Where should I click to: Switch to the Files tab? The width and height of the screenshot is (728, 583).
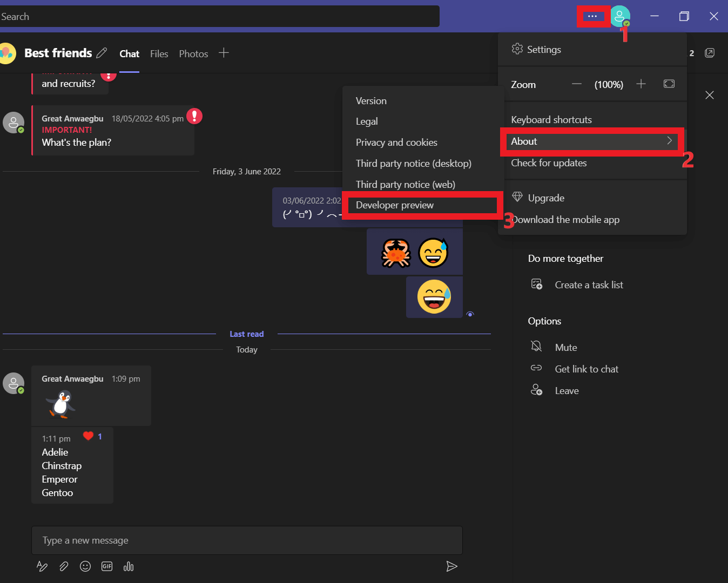click(x=159, y=53)
